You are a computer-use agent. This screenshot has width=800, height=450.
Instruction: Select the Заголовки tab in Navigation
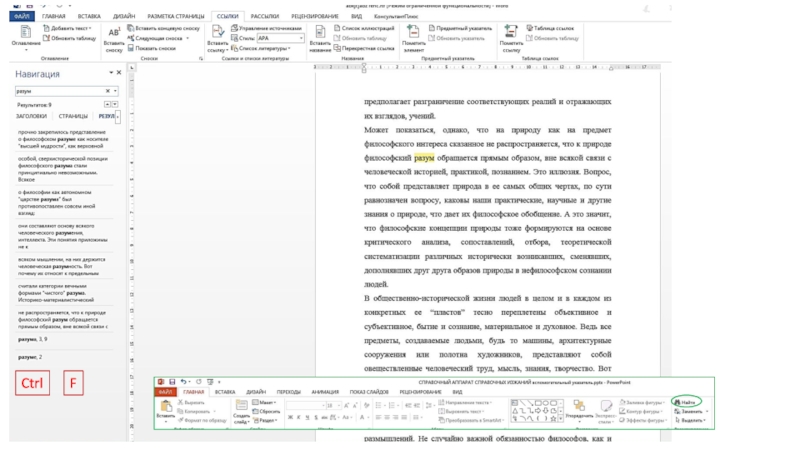pos(31,116)
